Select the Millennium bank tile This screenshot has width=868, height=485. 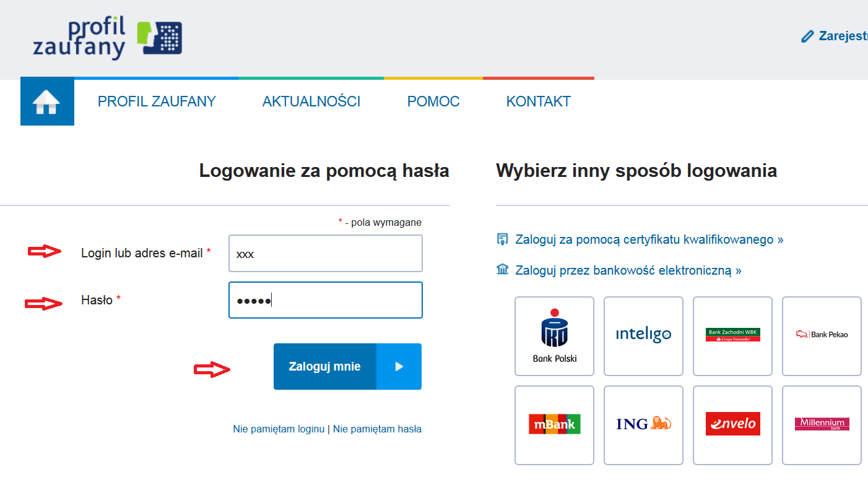tap(822, 425)
